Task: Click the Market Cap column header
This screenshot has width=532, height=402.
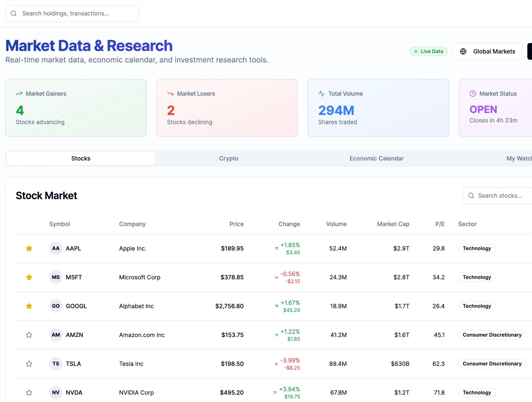Action: [x=393, y=224]
